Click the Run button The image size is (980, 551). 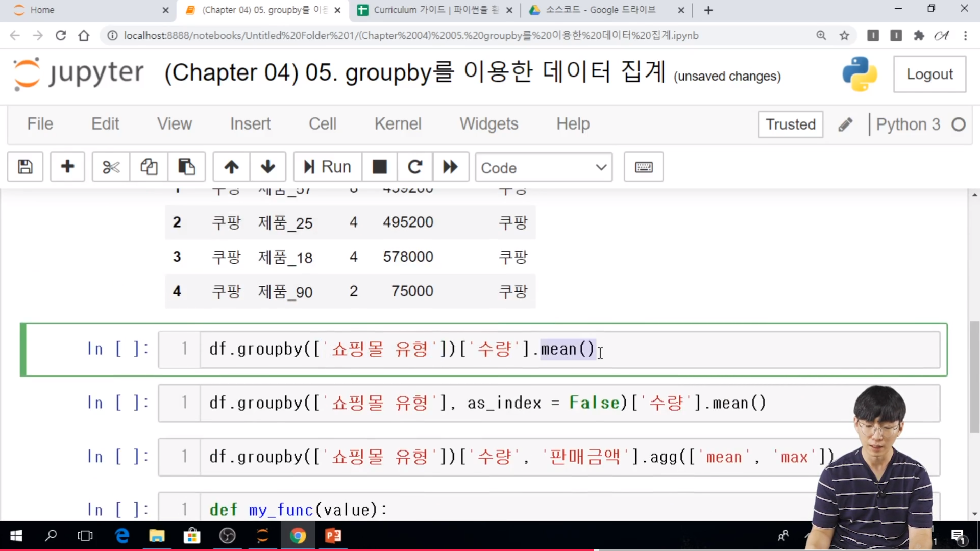point(328,167)
